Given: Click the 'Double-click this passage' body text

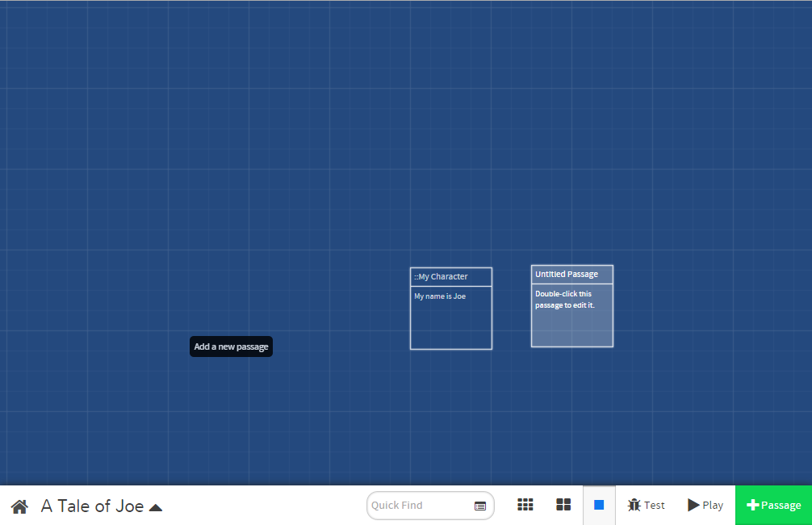Looking at the screenshot, I should click(564, 300).
